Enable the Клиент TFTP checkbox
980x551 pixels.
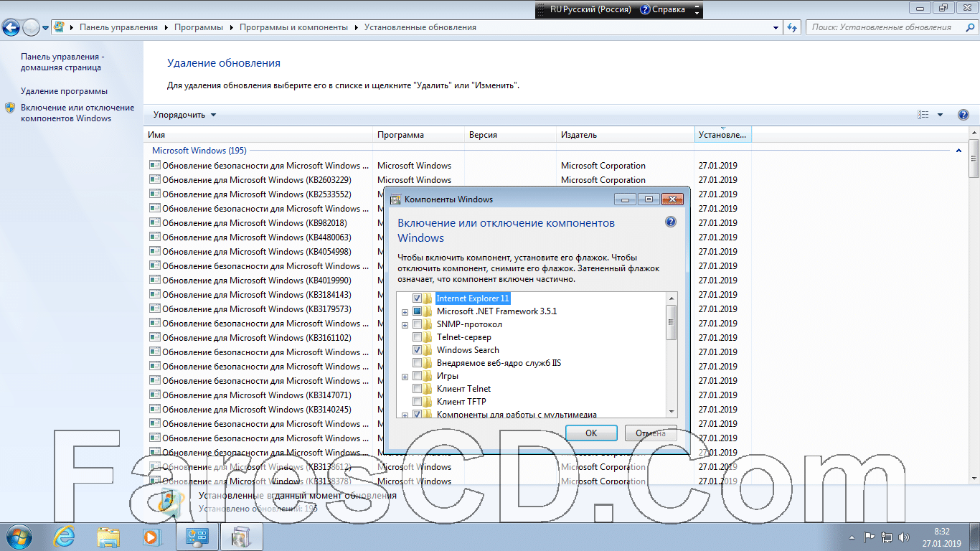point(417,402)
